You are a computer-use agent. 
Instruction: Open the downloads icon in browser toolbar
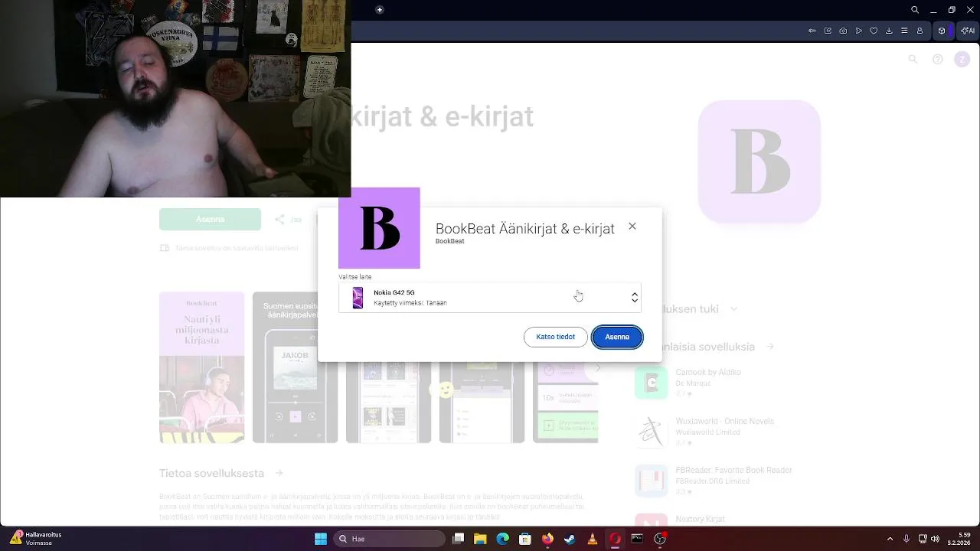889,31
